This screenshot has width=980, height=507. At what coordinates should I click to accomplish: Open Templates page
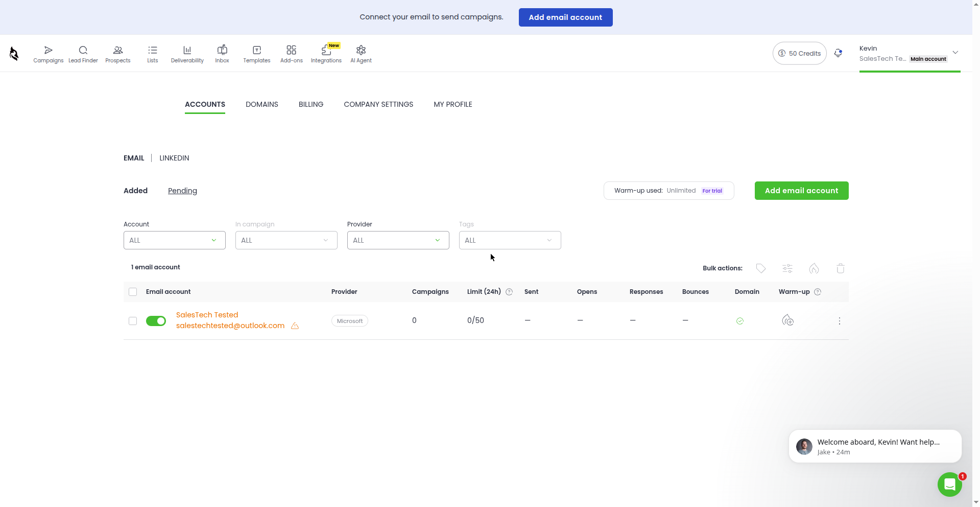pos(257,54)
